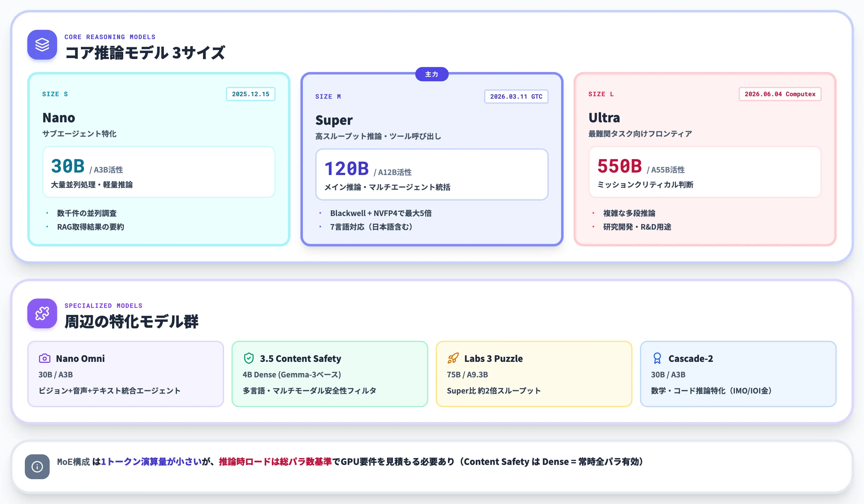Click the 高スループット推論・ツール呼び出し subtitle
Image resolution: width=864 pixels, height=504 pixels.
(x=378, y=136)
